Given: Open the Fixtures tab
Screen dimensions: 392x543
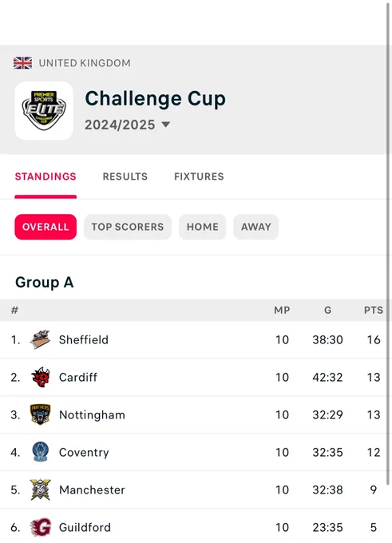Looking at the screenshot, I should click(199, 176).
